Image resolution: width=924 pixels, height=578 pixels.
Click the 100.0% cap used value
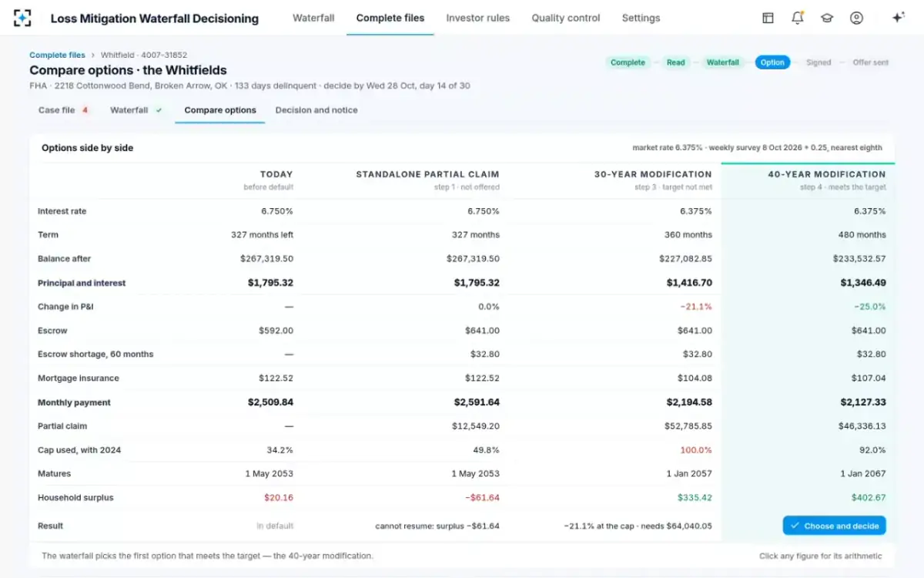[696, 450]
